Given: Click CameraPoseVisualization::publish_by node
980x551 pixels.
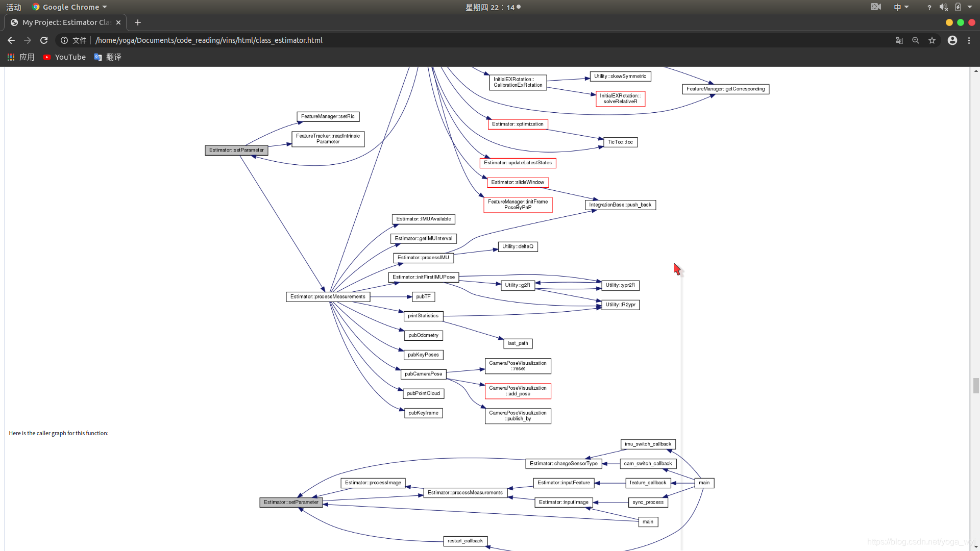Looking at the screenshot, I should coord(518,416).
